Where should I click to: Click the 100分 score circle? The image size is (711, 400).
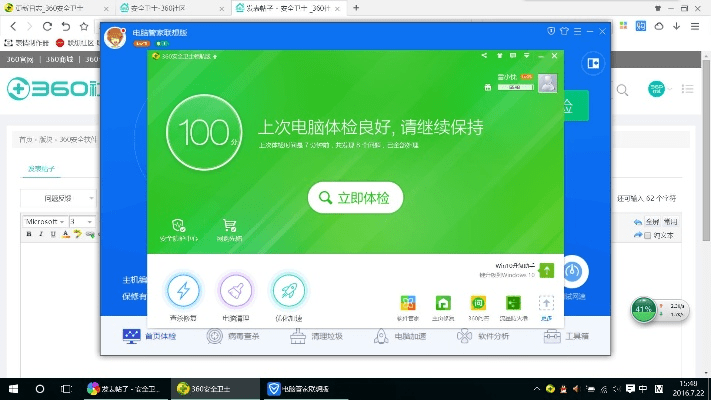(204, 132)
